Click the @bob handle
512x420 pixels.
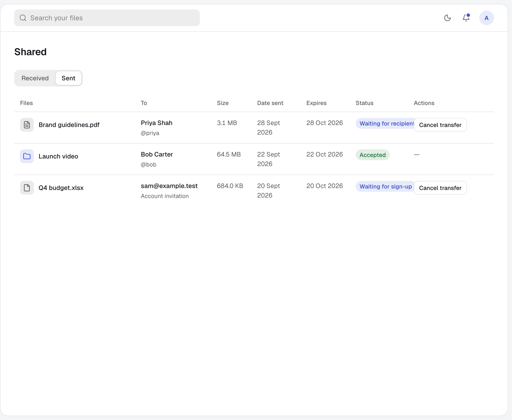pos(149,165)
